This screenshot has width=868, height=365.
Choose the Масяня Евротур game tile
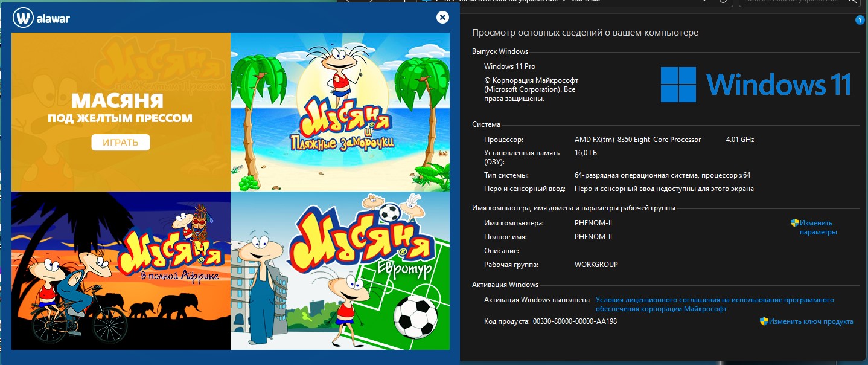(x=340, y=271)
